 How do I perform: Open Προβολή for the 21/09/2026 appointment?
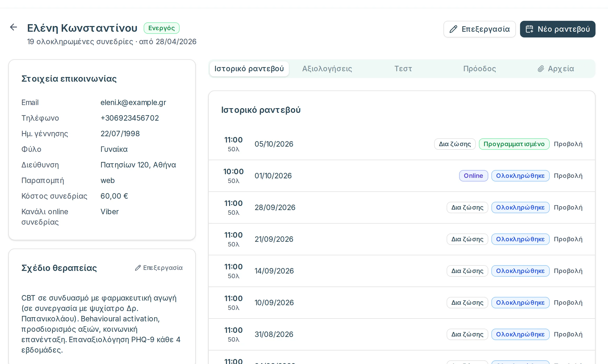[x=568, y=239]
